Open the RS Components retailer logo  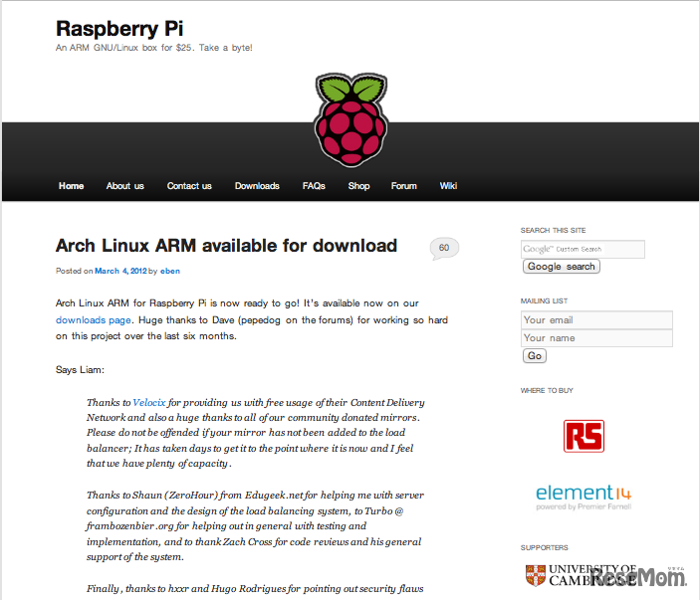[x=583, y=436]
